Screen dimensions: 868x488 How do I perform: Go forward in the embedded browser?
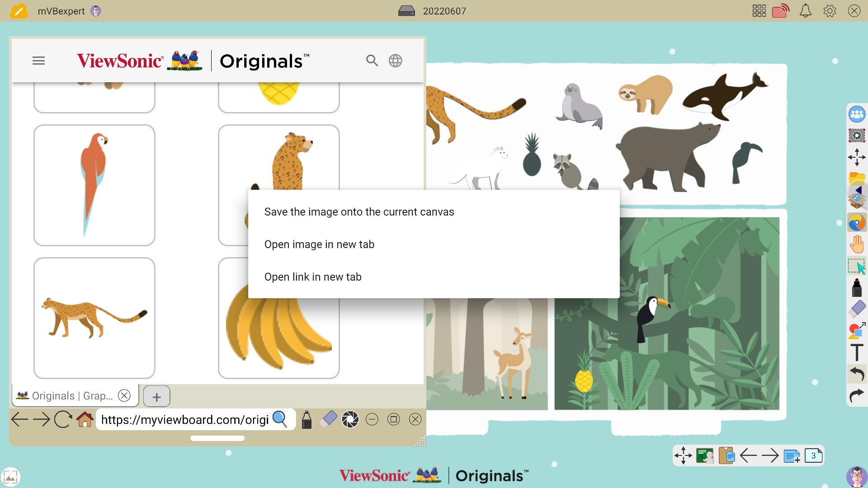click(x=42, y=419)
